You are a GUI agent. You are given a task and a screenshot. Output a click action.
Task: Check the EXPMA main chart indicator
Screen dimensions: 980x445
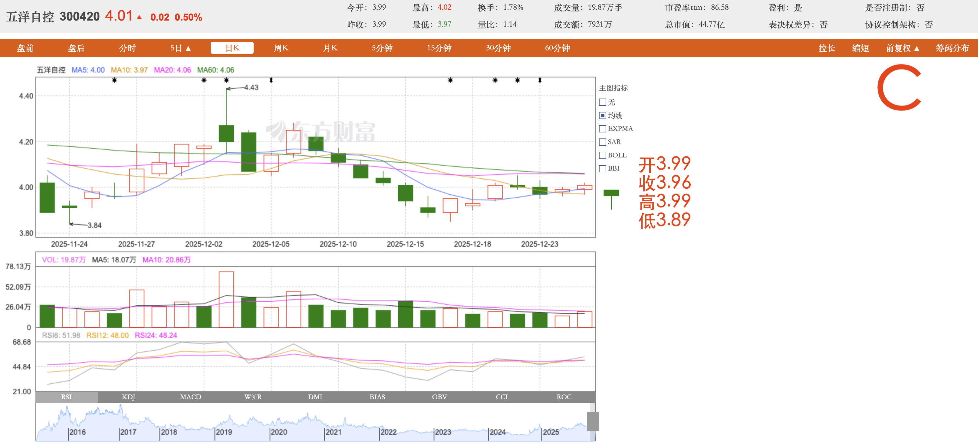point(602,128)
